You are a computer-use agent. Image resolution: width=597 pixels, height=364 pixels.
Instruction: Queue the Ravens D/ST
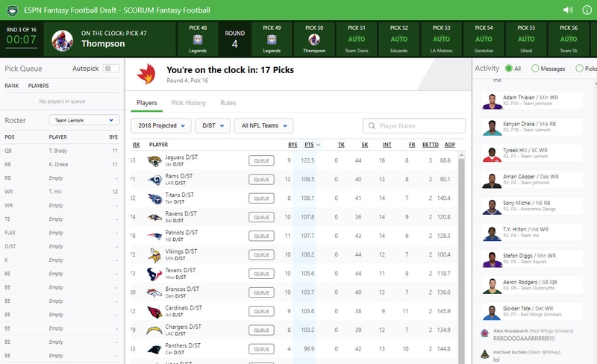click(x=262, y=217)
